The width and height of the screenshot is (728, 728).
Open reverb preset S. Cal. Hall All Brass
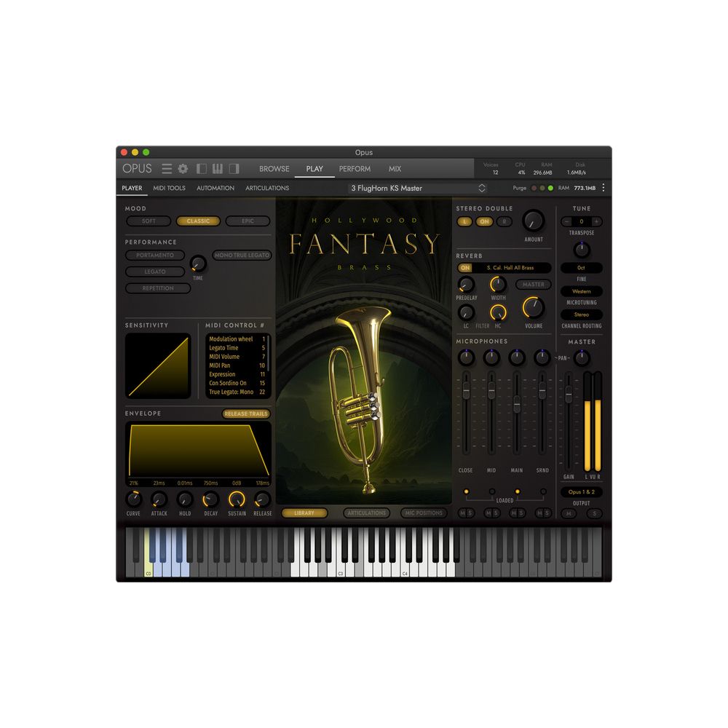pyautogui.click(x=510, y=268)
